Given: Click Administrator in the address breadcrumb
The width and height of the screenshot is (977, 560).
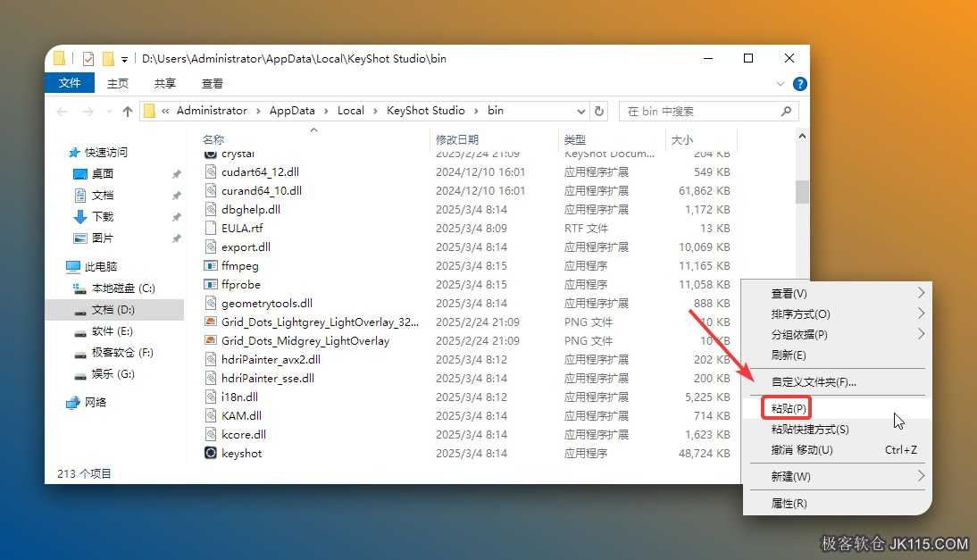Looking at the screenshot, I should point(212,110).
